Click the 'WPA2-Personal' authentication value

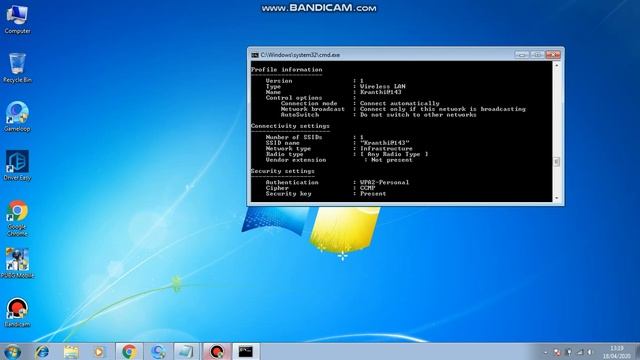[x=384, y=182]
